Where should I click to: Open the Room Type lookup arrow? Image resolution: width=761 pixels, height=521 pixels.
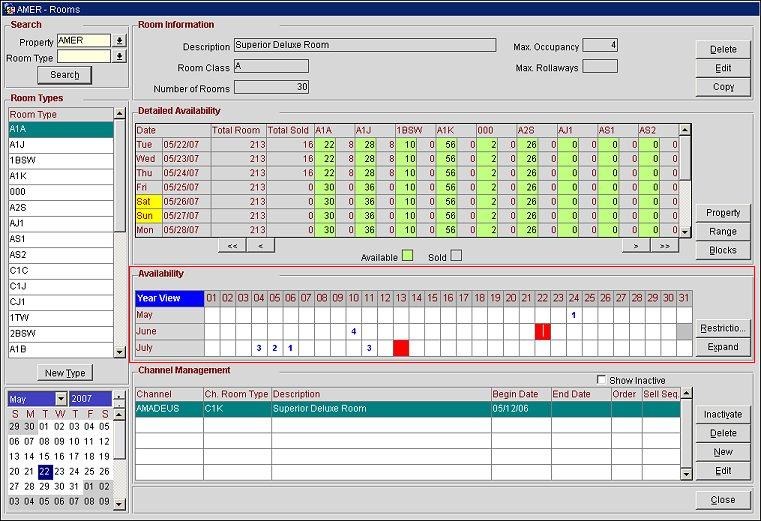coord(119,57)
